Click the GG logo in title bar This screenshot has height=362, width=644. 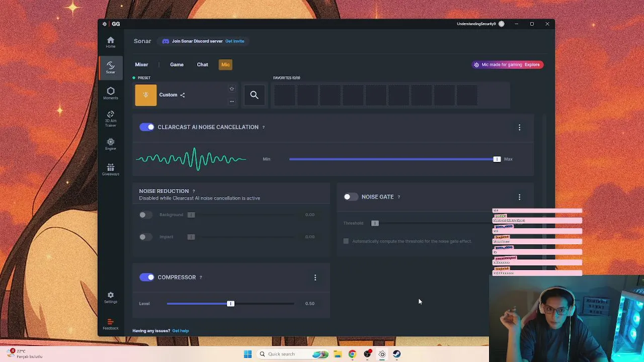click(x=111, y=24)
